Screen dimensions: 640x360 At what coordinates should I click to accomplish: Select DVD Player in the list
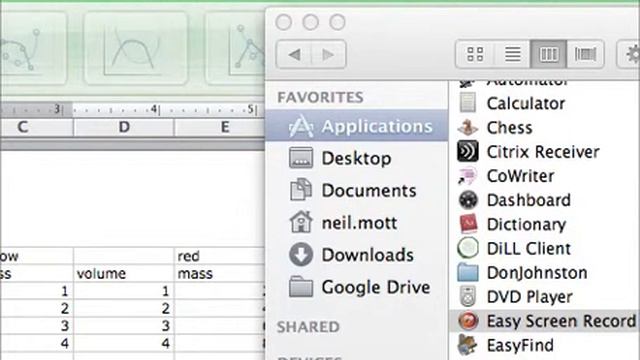(x=530, y=297)
